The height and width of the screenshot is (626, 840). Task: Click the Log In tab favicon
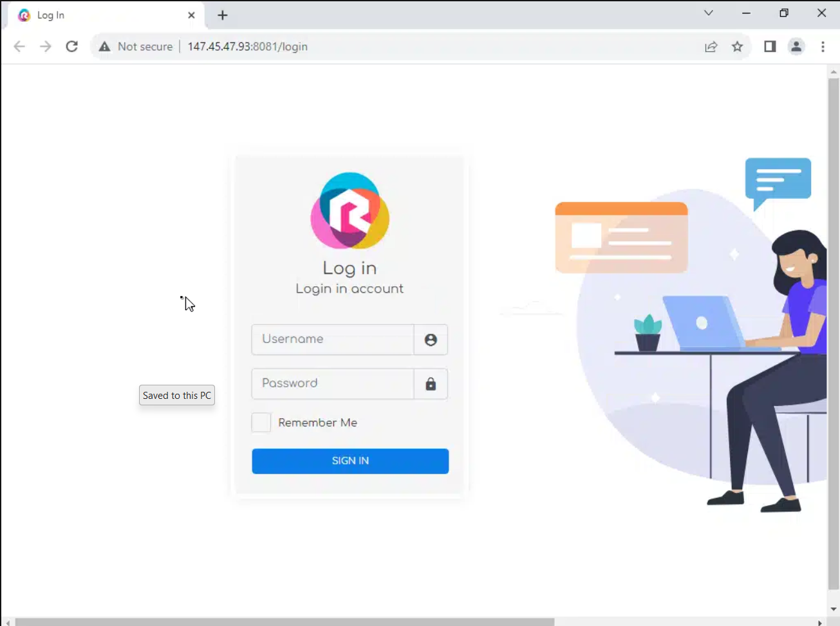(x=24, y=15)
